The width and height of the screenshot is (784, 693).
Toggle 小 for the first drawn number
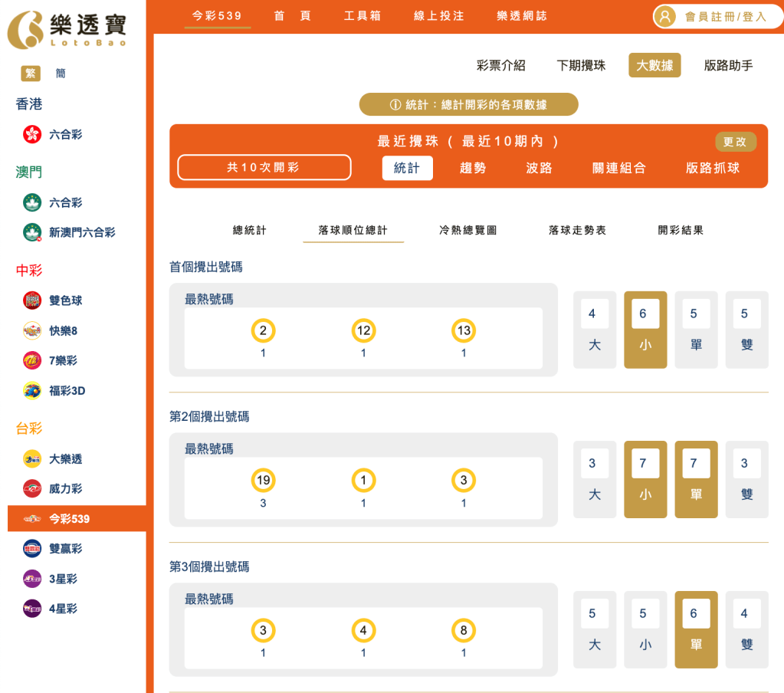645,329
